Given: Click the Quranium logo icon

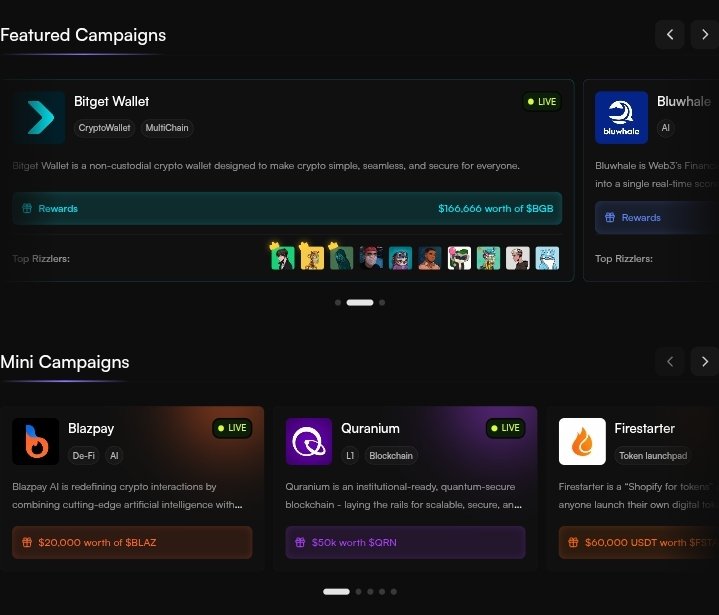Looking at the screenshot, I should pos(309,441).
